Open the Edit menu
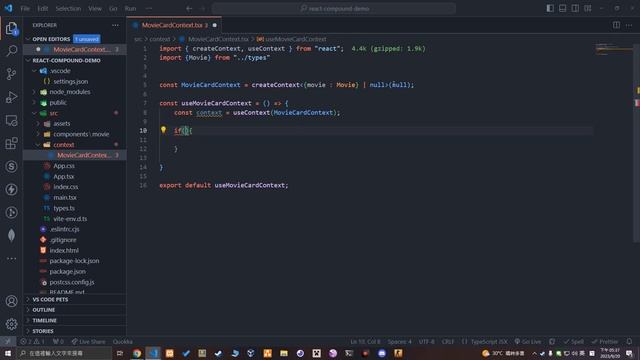 click(x=42, y=8)
